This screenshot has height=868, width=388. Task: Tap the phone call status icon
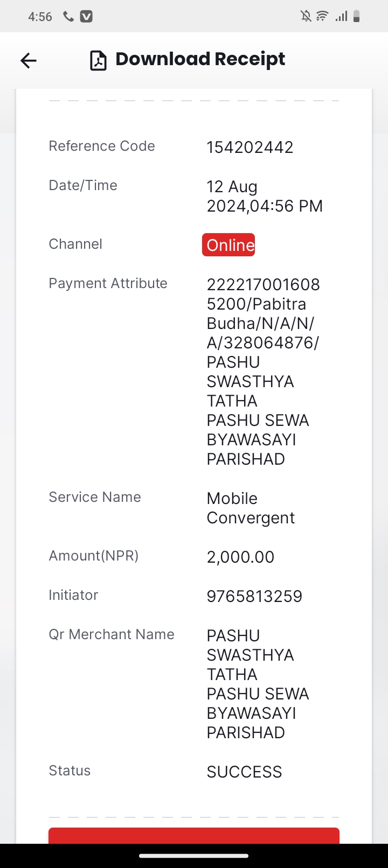coord(68,17)
